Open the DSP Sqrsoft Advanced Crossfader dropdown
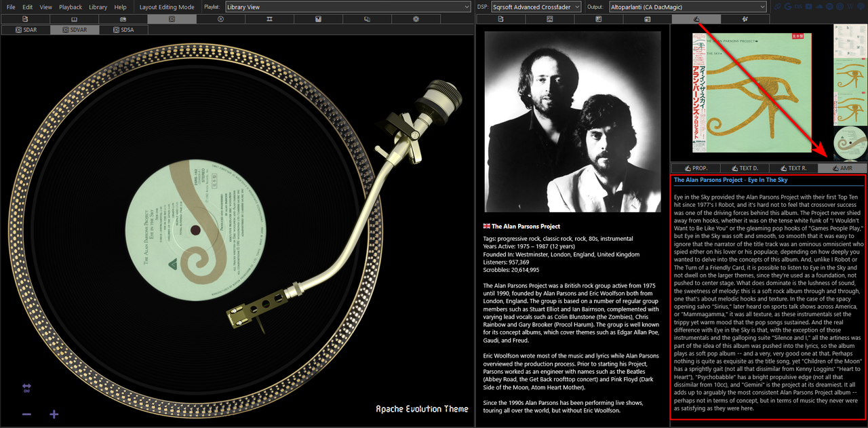Screen dimensions: 868x428 point(536,7)
